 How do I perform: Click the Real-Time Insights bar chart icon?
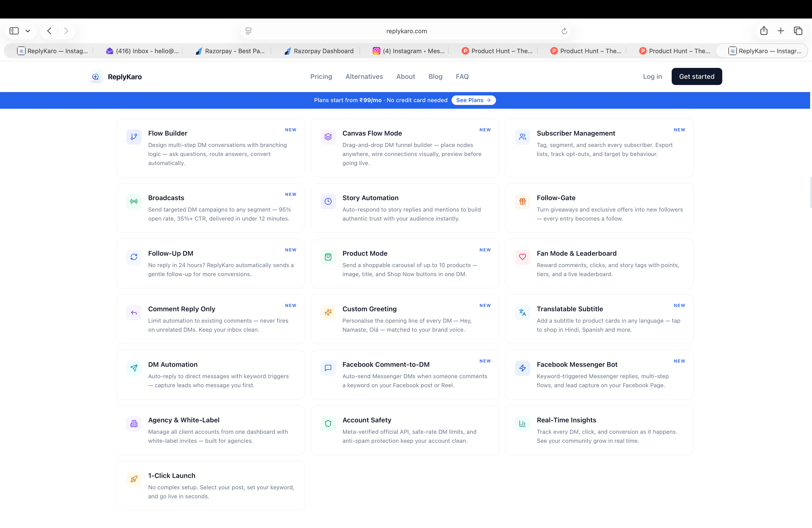coord(522,424)
